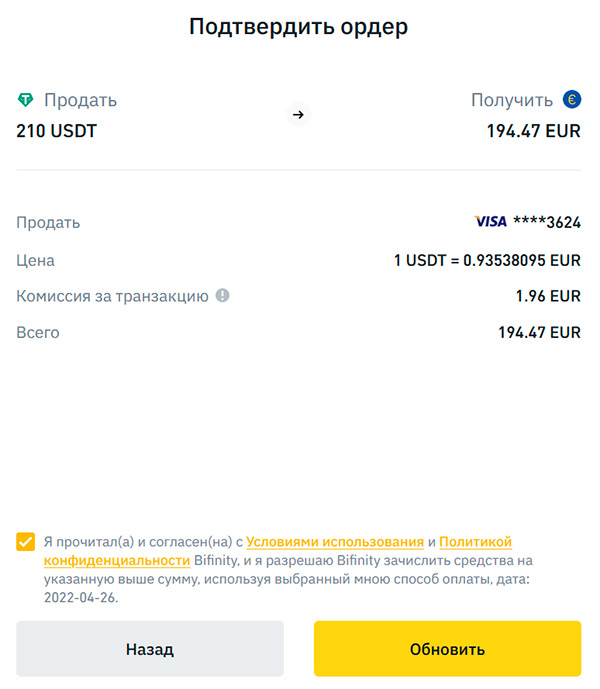Click the 1.96 EUR fee amount
The image size is (600, 689).
coord(548,296)
